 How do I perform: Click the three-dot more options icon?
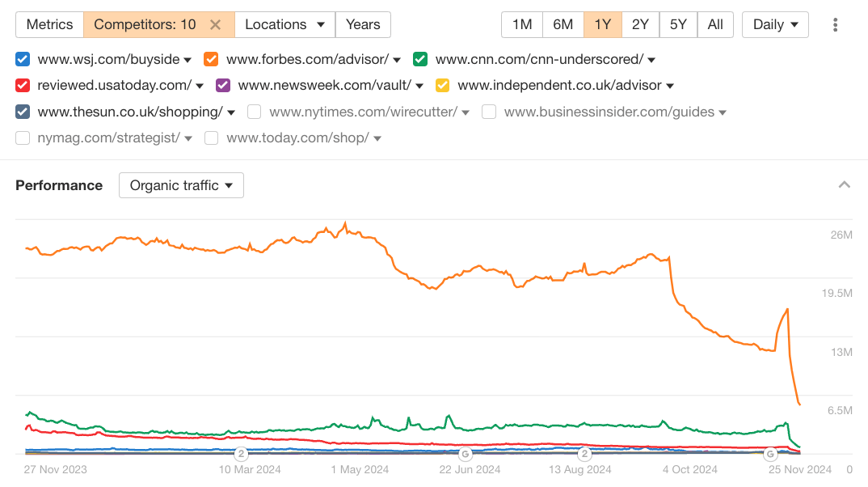(835, 24)
